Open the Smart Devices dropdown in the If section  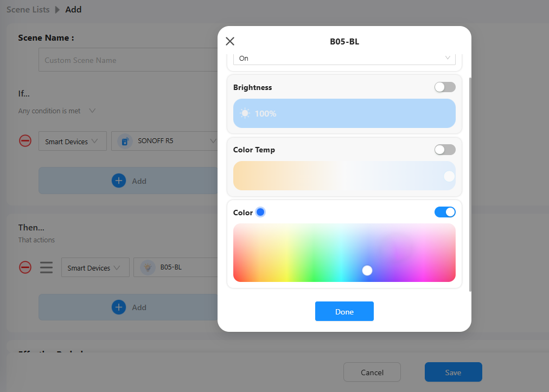click(x=72, y=142)
